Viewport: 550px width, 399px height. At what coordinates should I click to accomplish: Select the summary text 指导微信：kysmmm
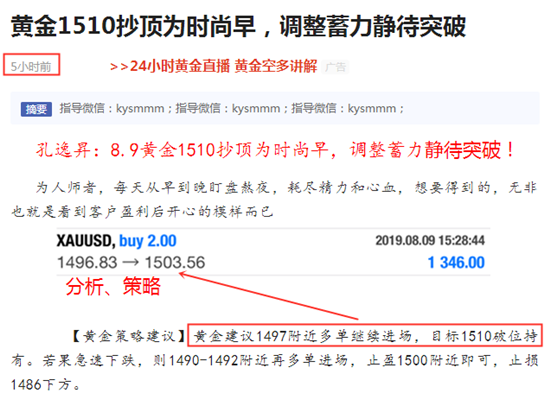point(231,108)
